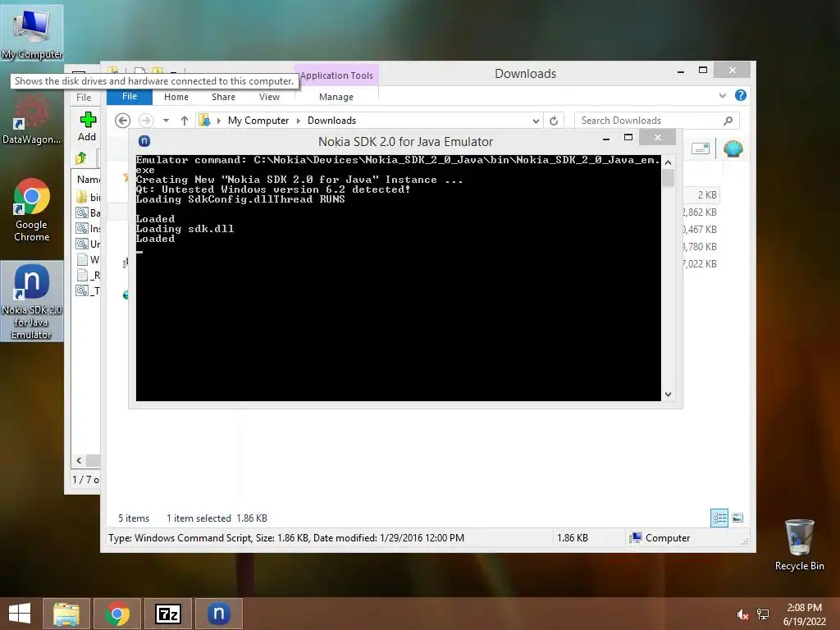This screenshot has width=840, height=630.
Task: Click Chrome icon in the taskbar
Action: 117,614
